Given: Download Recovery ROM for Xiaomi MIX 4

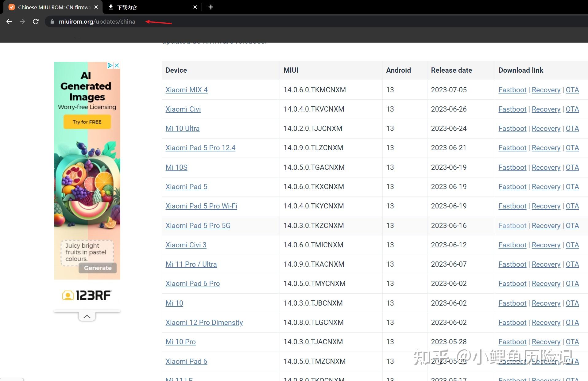Looking at the screenshot, I should click(x=546, y=90).
